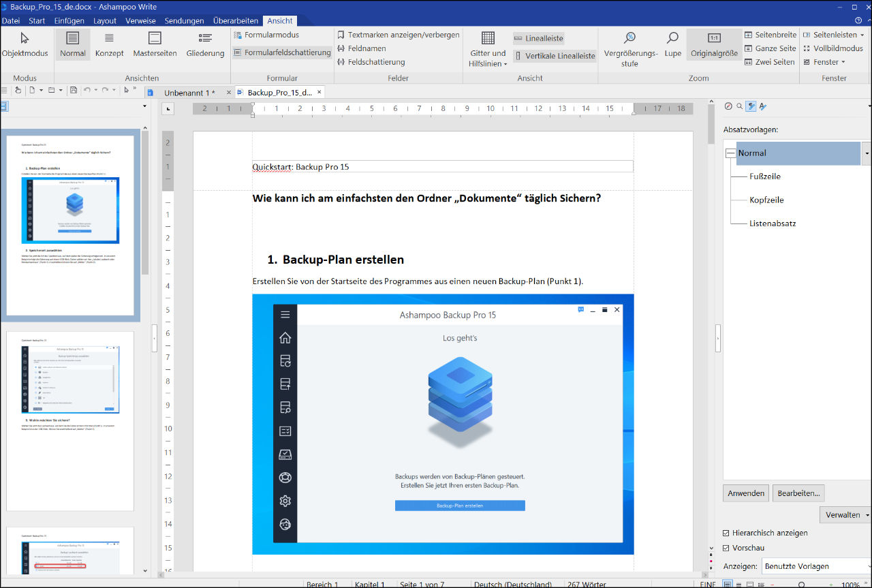This screenshot has height=588, width=872.
Task: Open Gitter und Hilfslinien dropdown
Action: pos(488,50)
